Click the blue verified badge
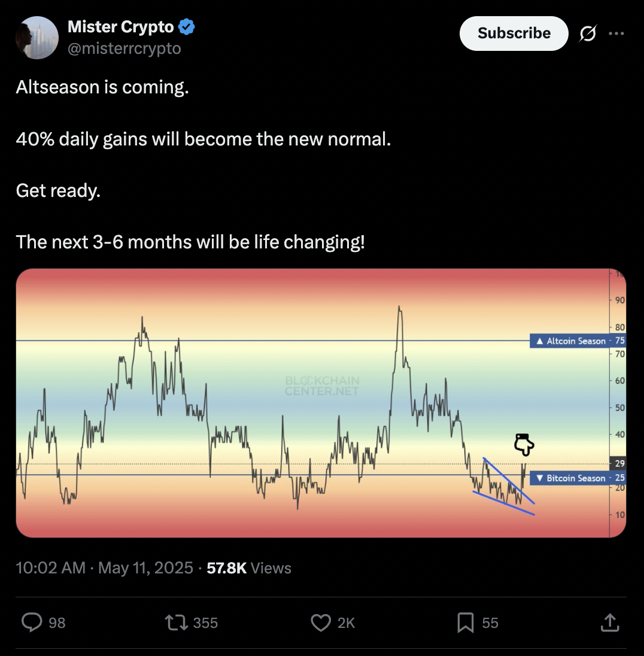This screenshot has height=656, width=644. click(187, 27)
